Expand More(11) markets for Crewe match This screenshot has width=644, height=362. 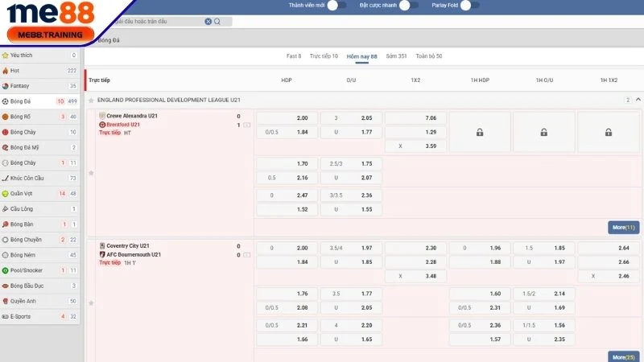coord(624,228)
